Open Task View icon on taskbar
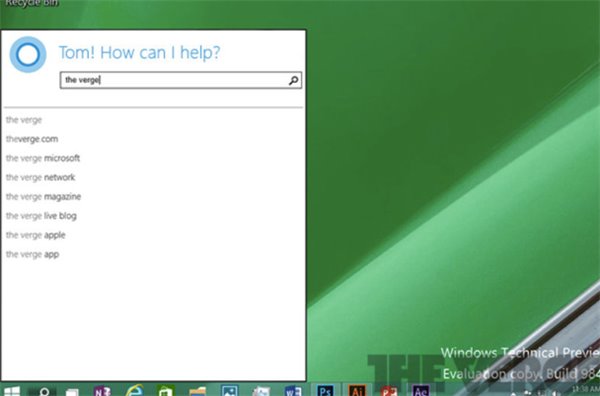 (72, 392)
